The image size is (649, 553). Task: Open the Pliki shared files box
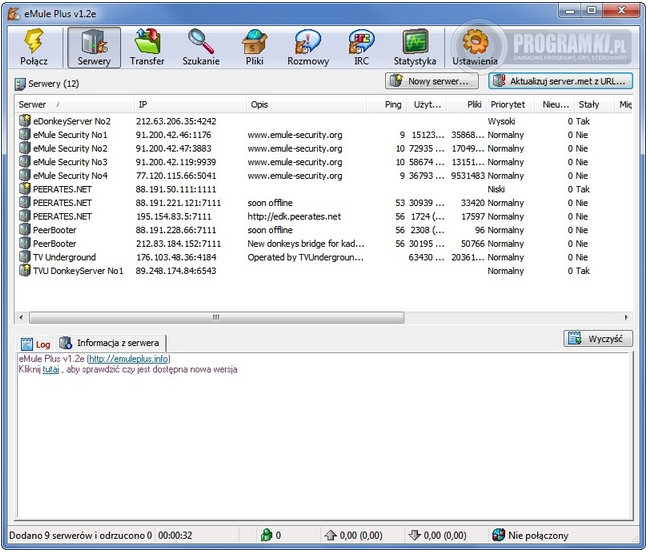254,41
